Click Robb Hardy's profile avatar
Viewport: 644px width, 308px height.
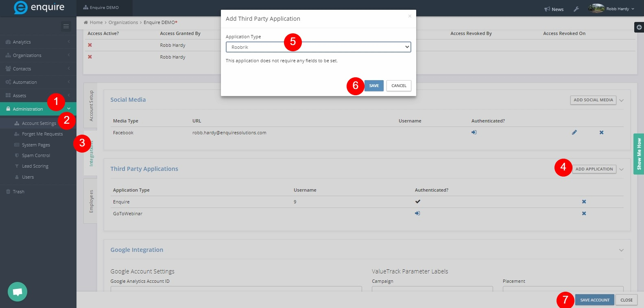[x=596, y=8]
